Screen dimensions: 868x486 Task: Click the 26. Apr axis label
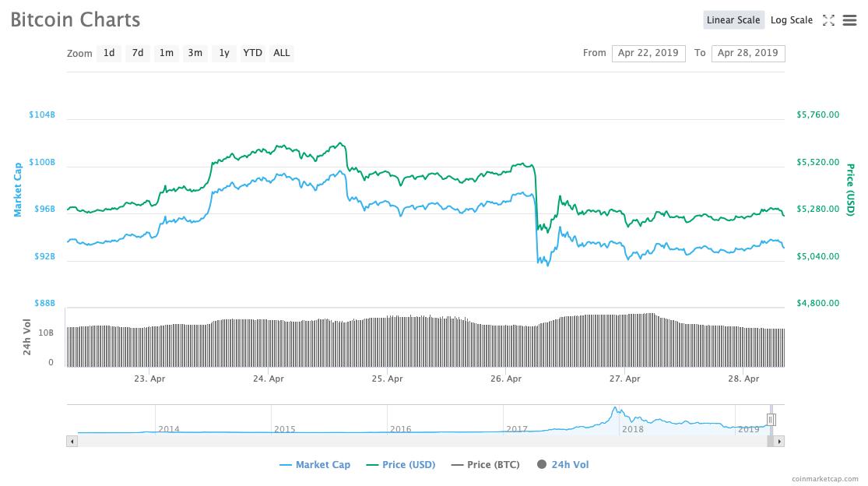pos(506,379)
